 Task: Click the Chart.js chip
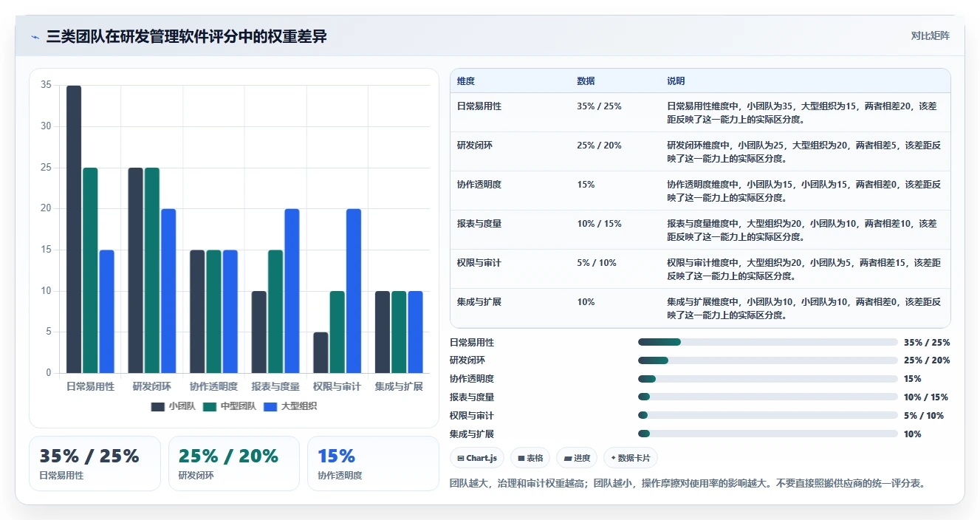click(477, 458)
